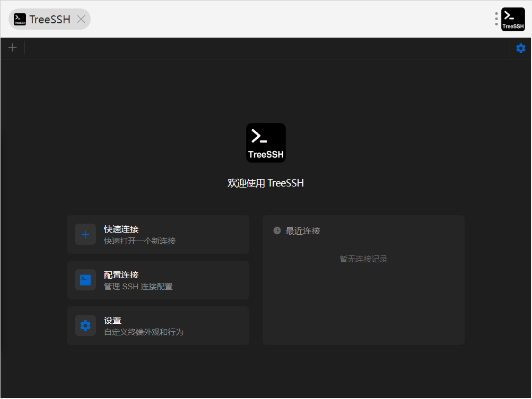Viewport: 532px width, 399px height.
Task: Click the blue plus icon in 快速连接 card
Action: click(x=85, y=235)
